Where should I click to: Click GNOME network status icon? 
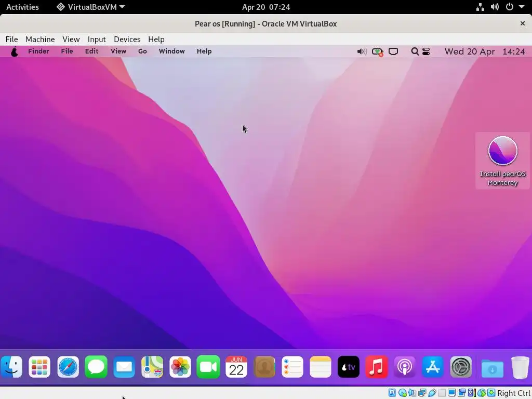480,7
